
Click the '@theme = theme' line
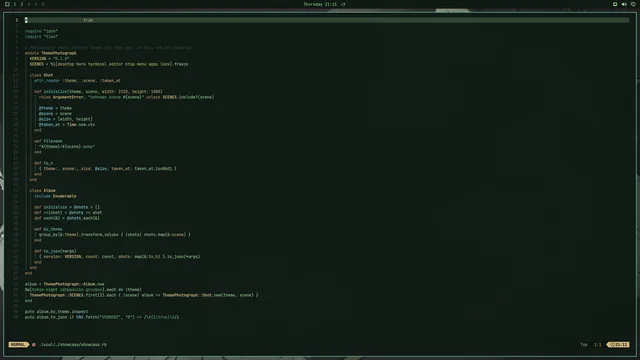click(x=55, y=108)
